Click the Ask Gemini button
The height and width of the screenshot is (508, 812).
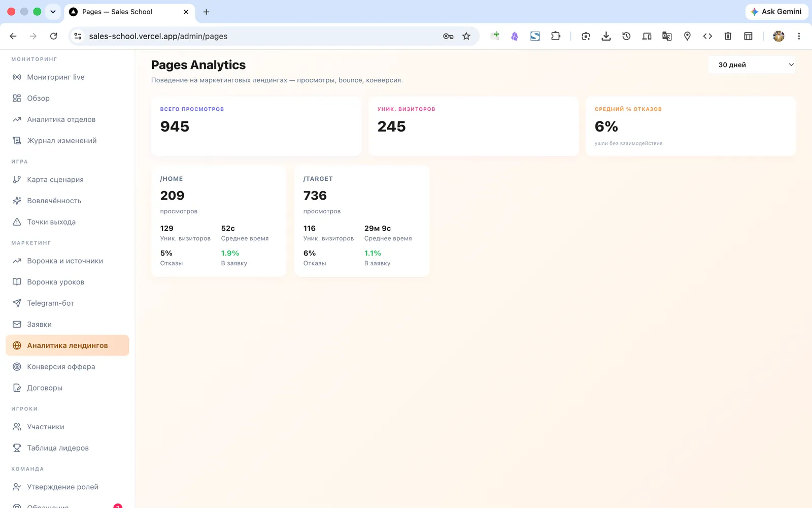[x=776, y=12]
